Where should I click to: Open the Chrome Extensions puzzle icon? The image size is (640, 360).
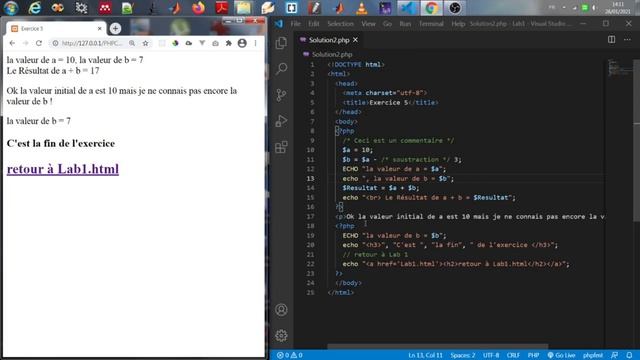point(229,43)
